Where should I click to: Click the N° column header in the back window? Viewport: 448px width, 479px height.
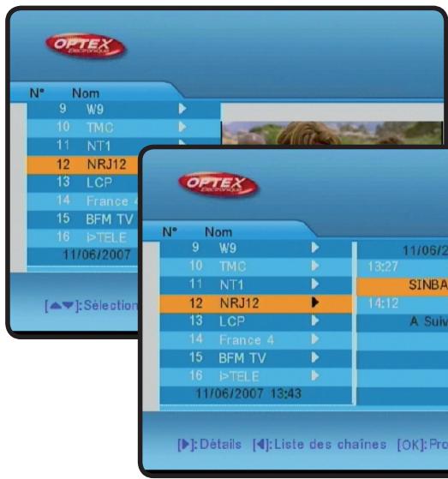(37, 93)
